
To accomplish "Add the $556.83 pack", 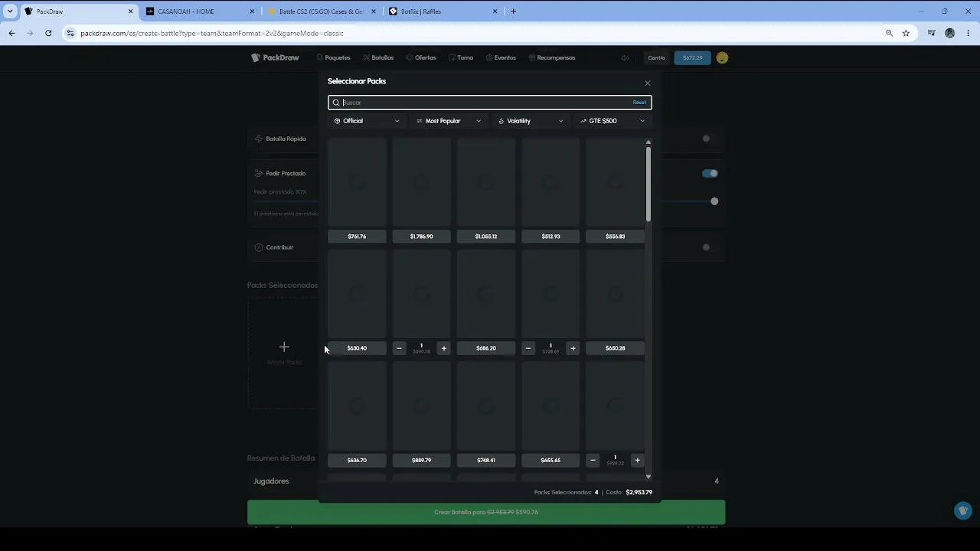I will (615, 236).
